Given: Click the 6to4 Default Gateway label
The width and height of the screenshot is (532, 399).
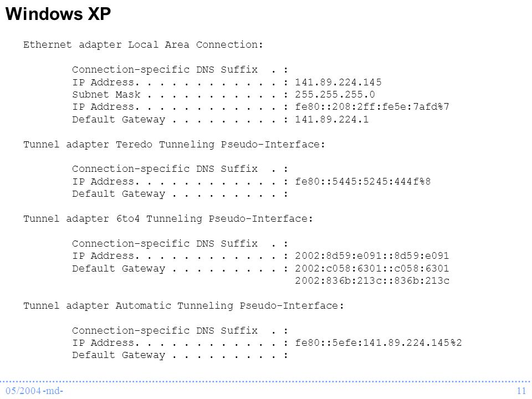Looking at the screenshot, I should pyautogui.click(x=119, y=269).
